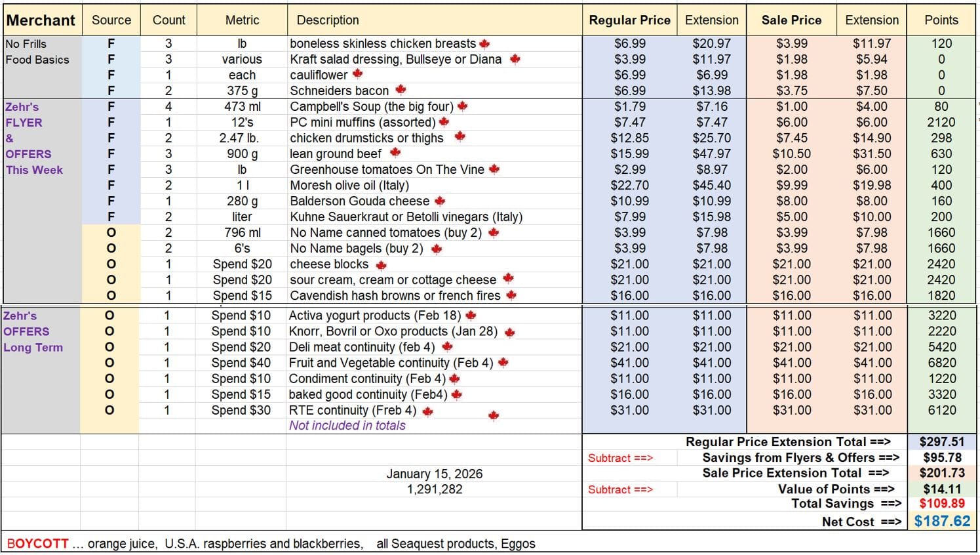Select the 2120 points cell
The width and height of the screenshot is (980, 555).
pos(941,122)
